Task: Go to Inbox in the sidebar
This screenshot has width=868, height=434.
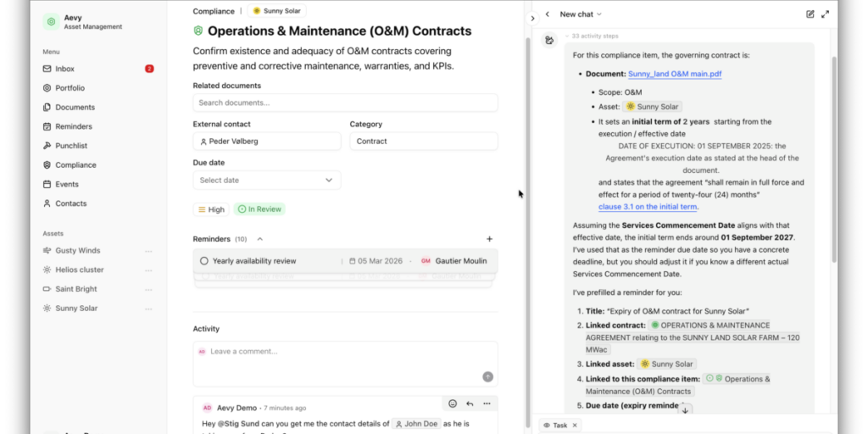Action: pyautogui.click(x=64, y=69)
